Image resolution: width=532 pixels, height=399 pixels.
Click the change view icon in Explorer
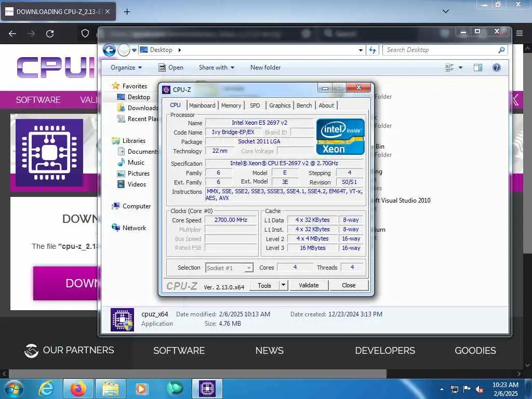(x=449, y=68)
